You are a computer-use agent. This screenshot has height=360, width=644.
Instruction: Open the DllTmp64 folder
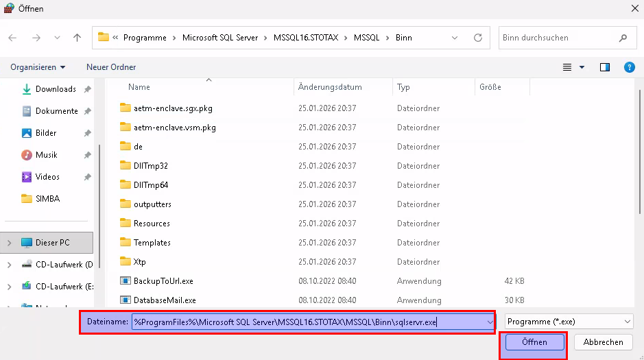pyautogui.click(x=150, y=185)
